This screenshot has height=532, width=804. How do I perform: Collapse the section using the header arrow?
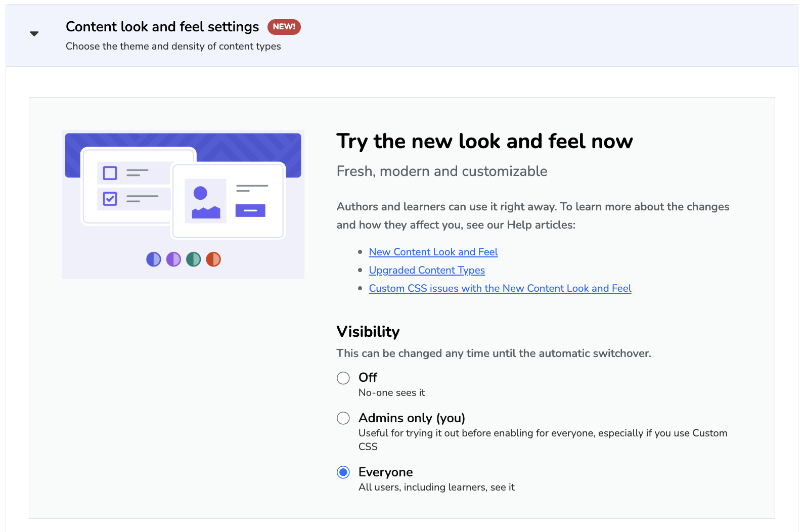34,34
